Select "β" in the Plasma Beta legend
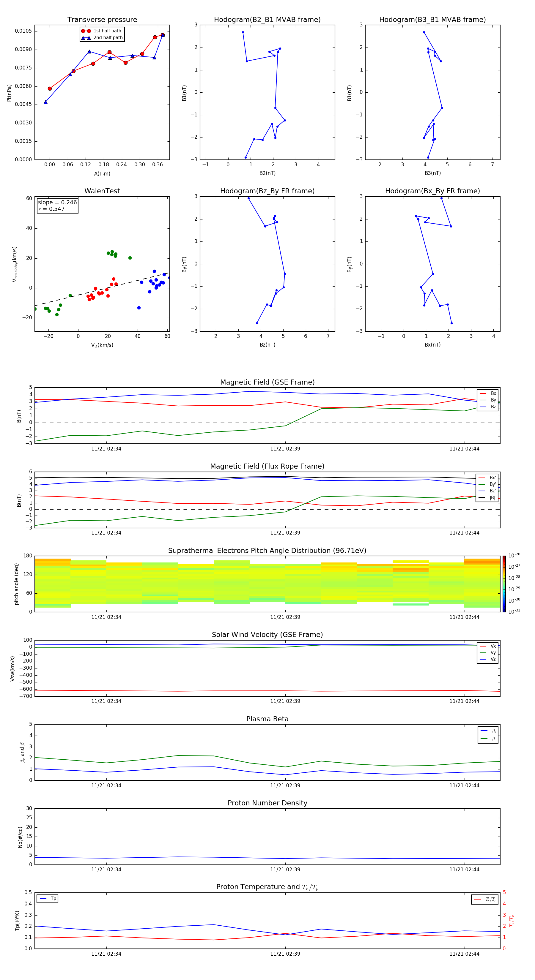 tap(488, 739)
